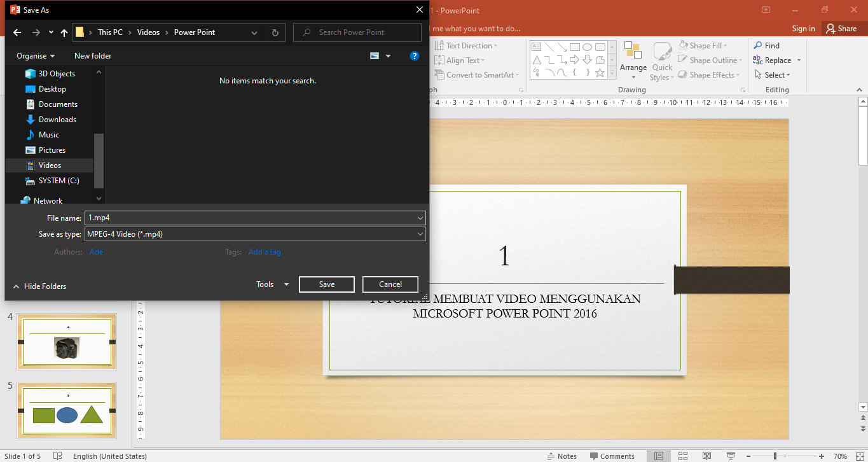Click Cancel button in Save As
The image size is (868, 462).
click(390, 284)
